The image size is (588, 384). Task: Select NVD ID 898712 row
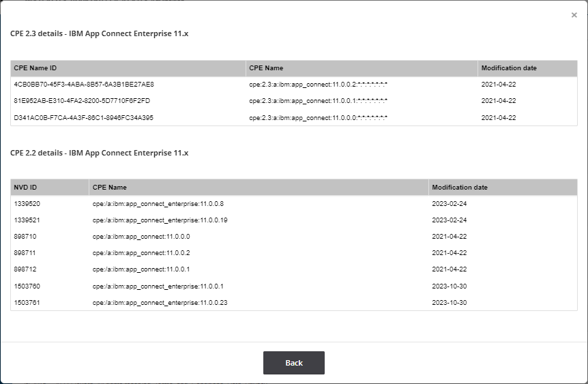[294, 269]
